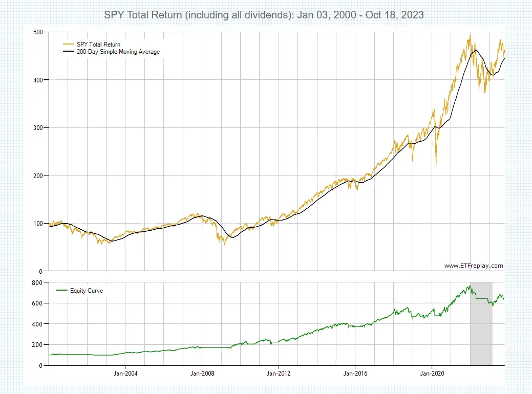Click the '200' y-axis label on main chart
The image size is (532, 394).
(x=38, y=176)
